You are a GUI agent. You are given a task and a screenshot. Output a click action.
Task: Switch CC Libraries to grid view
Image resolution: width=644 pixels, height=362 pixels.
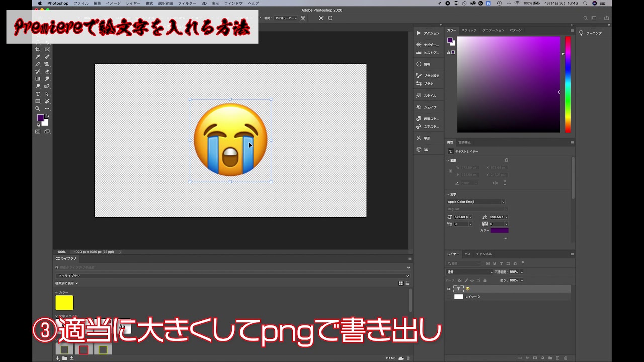coord(401,283)
